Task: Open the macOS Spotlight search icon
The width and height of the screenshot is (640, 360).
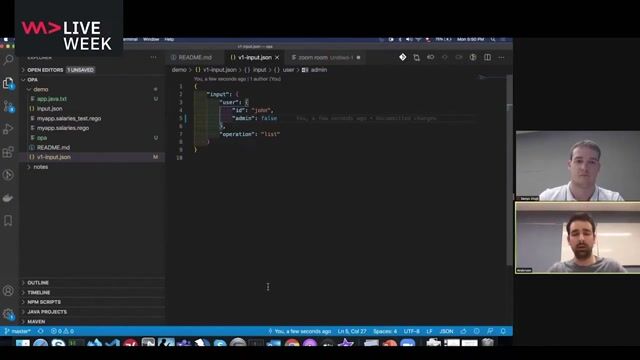Action: click(x=493, y=40)
